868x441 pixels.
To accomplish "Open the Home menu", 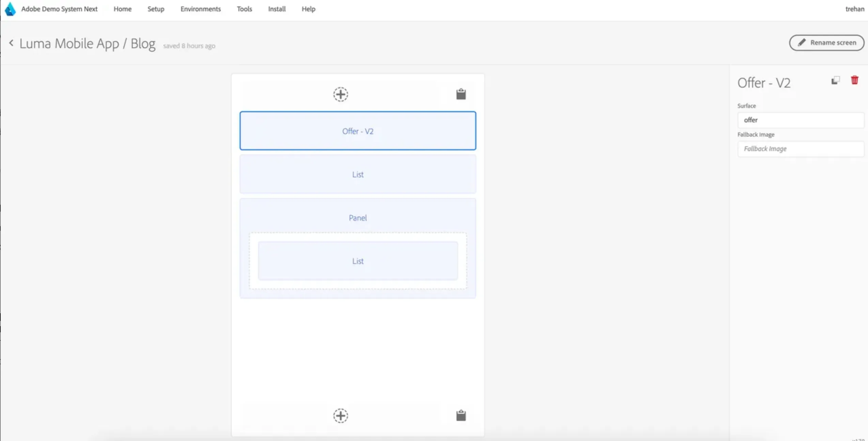I will pos(123,9).
